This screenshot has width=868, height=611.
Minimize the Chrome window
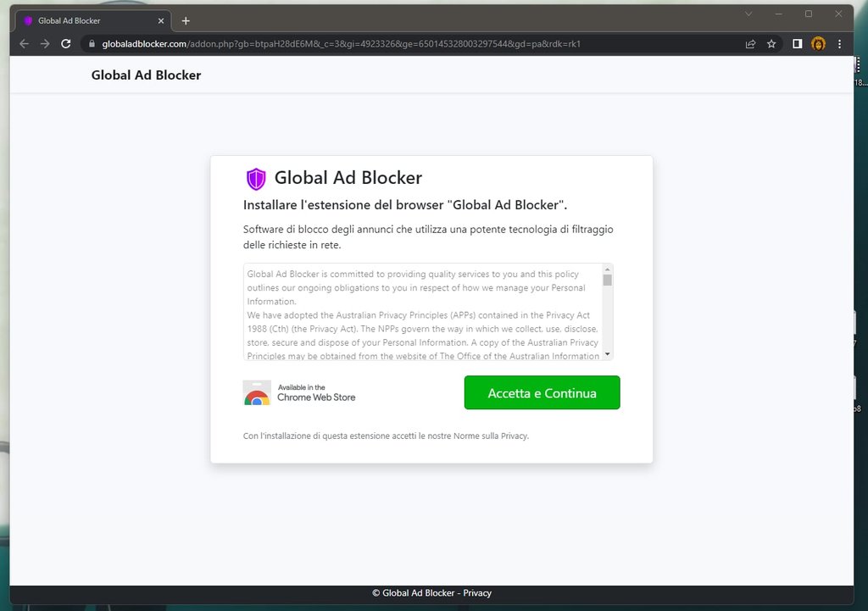click(x=779, y=14)
